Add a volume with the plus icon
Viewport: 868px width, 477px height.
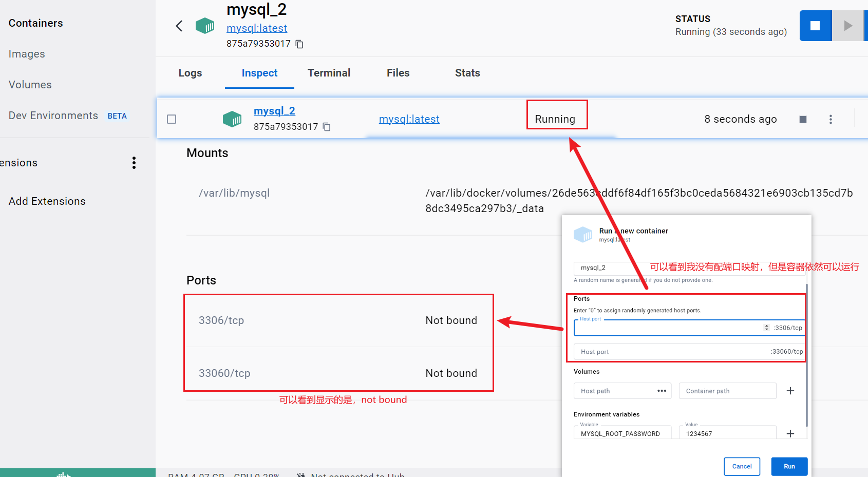pos(790,391)
